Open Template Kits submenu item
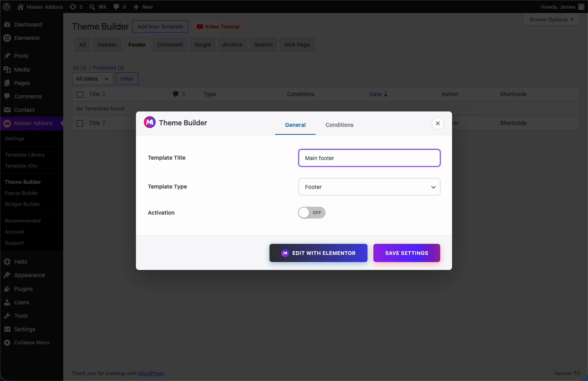The height and width of the screenshot is (381, 588). point(21,166)
